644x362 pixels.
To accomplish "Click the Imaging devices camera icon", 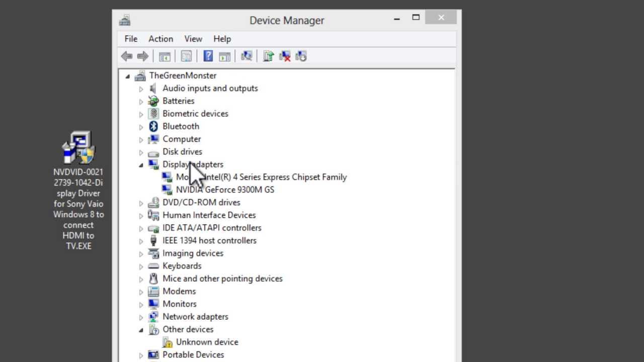I will click(x=153, y=253).
